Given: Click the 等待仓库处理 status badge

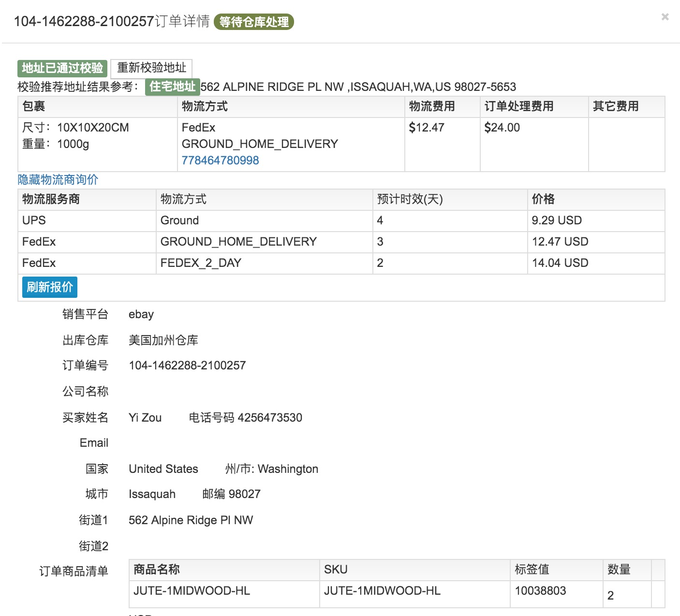Looking at the screenshot, I should (x=253, y=22).
